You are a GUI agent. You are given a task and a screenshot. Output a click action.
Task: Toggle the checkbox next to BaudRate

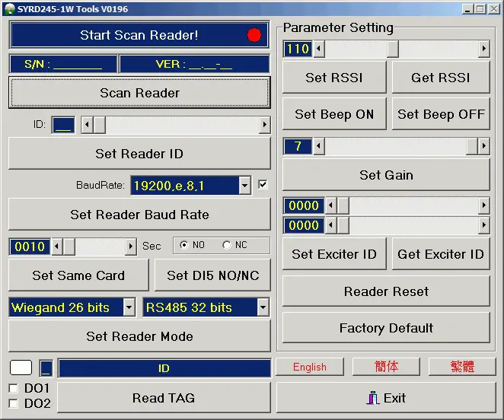coord(263,185)
